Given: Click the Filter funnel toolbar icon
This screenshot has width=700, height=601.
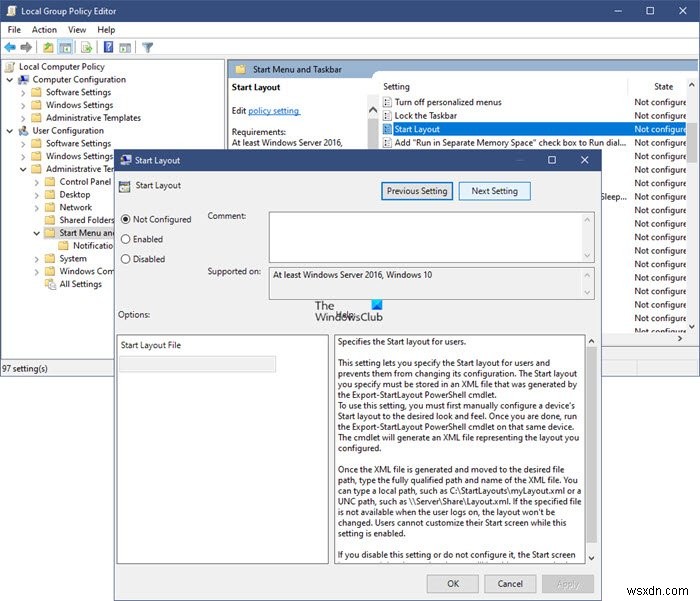Looking at the screenshot, I should pos(147,47).
